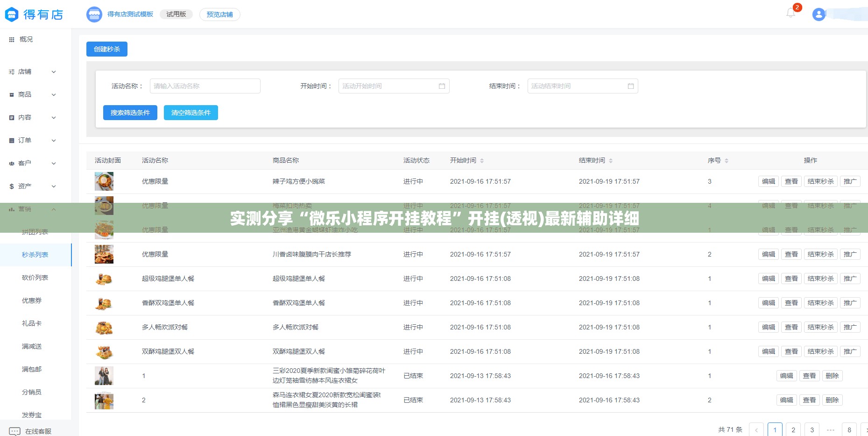This screenshot has width=868, height=436.
Task: Click the calendar icon in 开始时间 field
Action: [442, 86]
